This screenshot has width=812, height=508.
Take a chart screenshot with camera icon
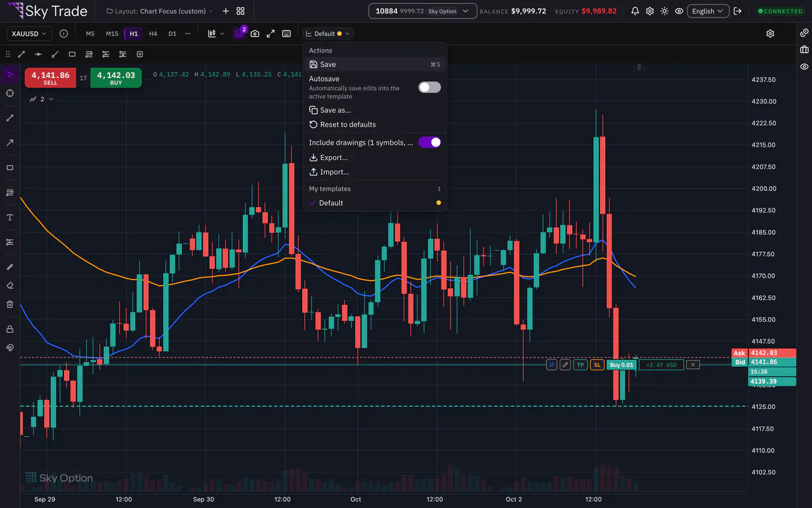coord(255,34)
